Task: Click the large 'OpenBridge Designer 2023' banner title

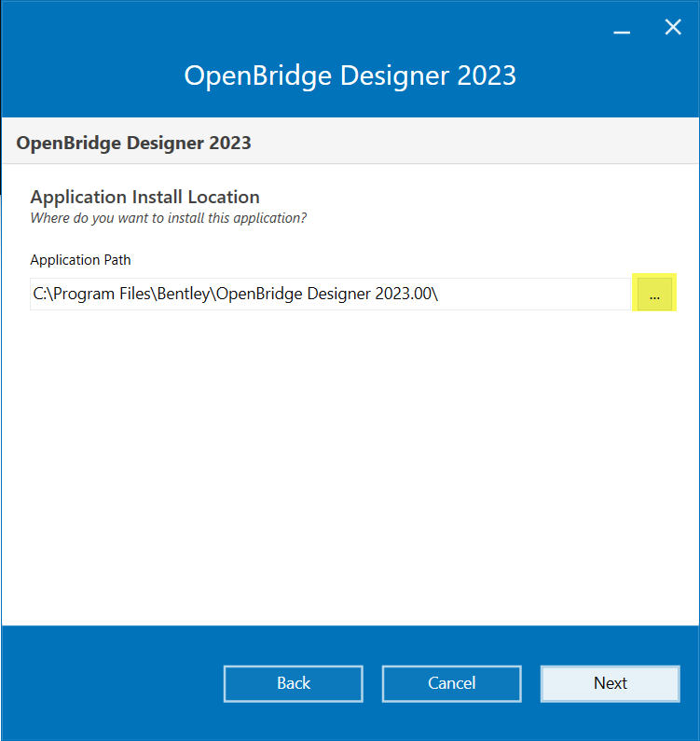Action: point(350,75)
